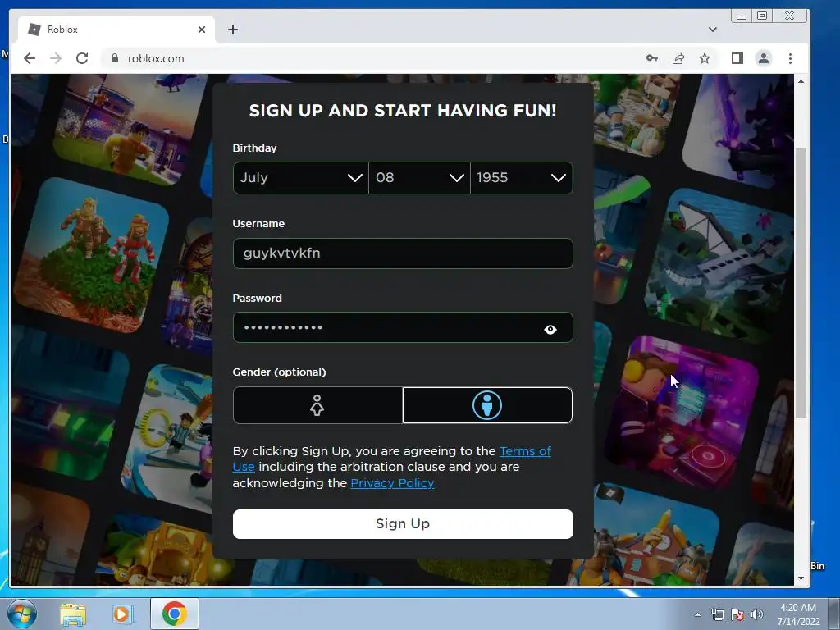Click the roblox.com address bar
This screenshot has height=630, width=840.
click(x=370, y=58)
